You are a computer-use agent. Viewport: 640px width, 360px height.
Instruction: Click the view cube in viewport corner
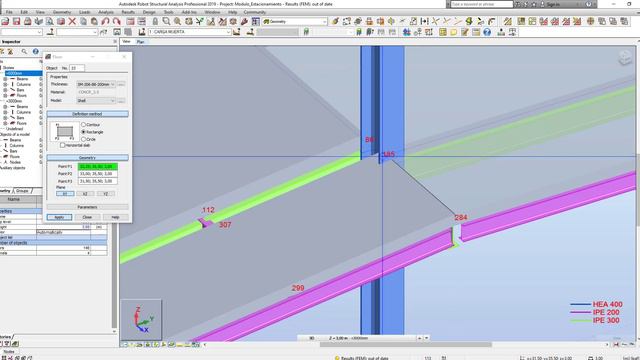[x=625, y=58]
